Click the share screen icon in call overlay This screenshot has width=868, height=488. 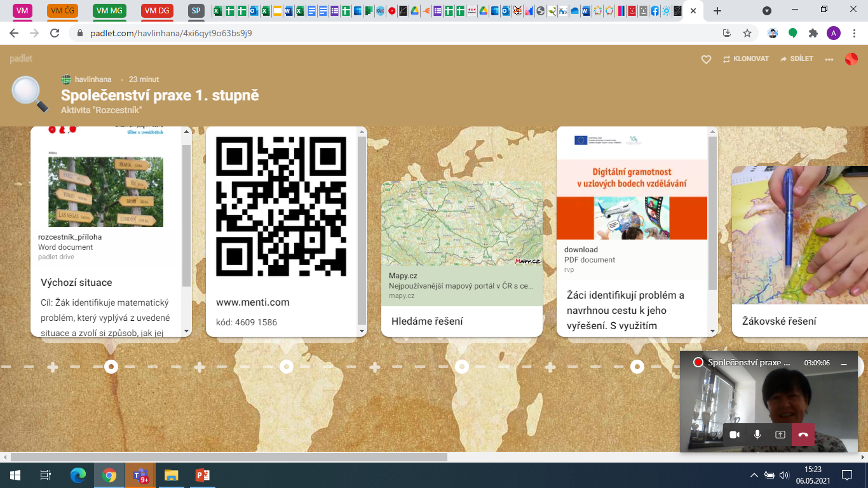(x=780, y=435)
